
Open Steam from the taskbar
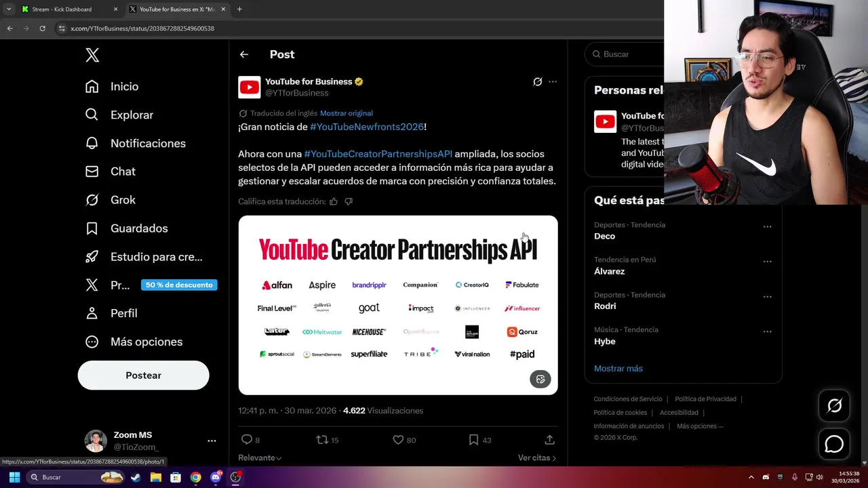(136, 477)
